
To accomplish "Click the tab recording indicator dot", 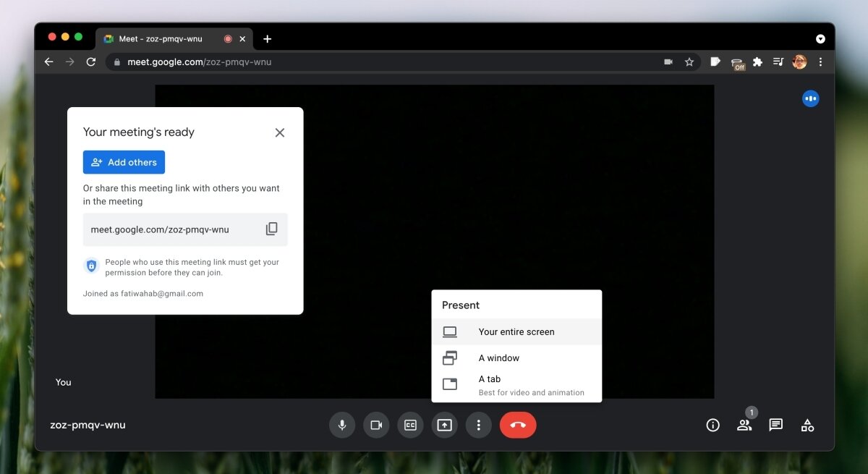I will click(x=228, y=39).
